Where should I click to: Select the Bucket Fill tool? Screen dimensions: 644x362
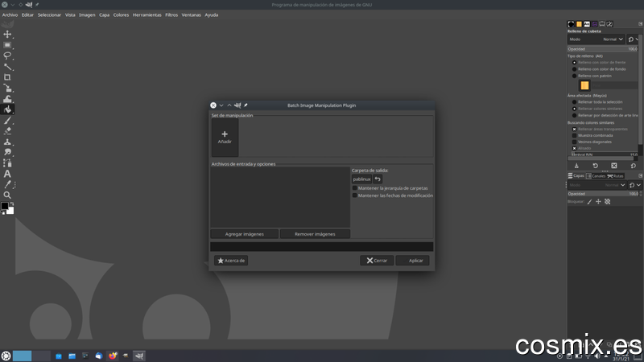[x=7, y=109]
